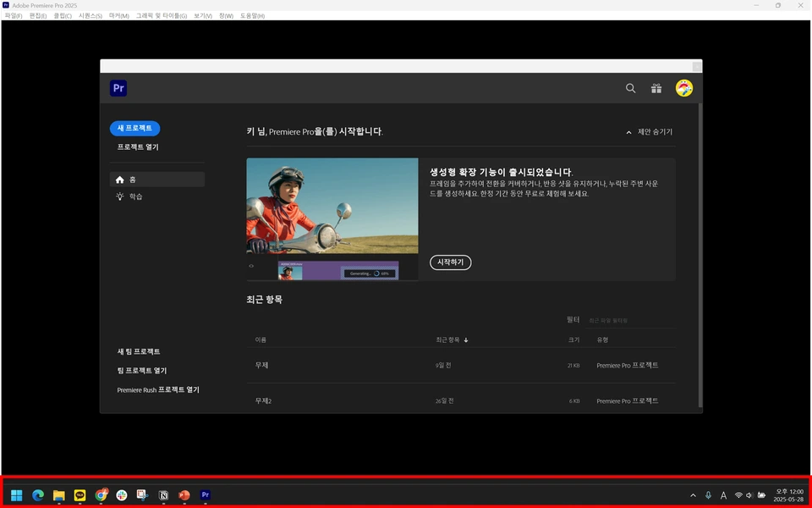Click 새 팀 프로젝트
Viewport: 812px width, 508px height.
138,351
